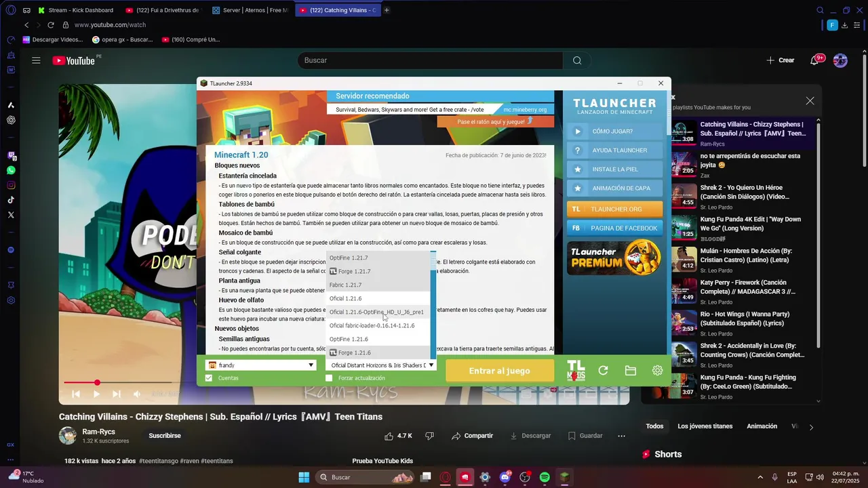
Task: Open more actions for the video
Action: (x=621, y=436)
